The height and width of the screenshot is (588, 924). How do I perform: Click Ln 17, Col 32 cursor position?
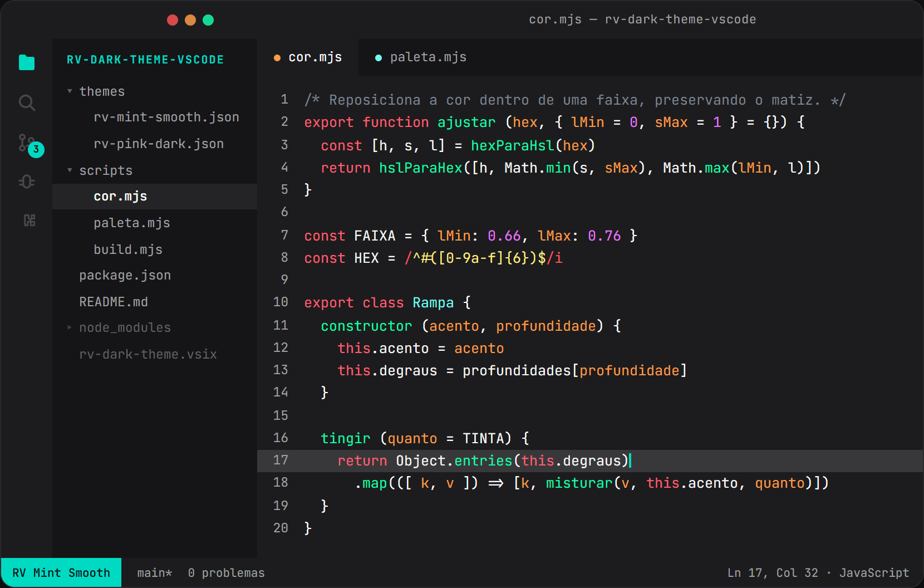[x=773, y=572]
